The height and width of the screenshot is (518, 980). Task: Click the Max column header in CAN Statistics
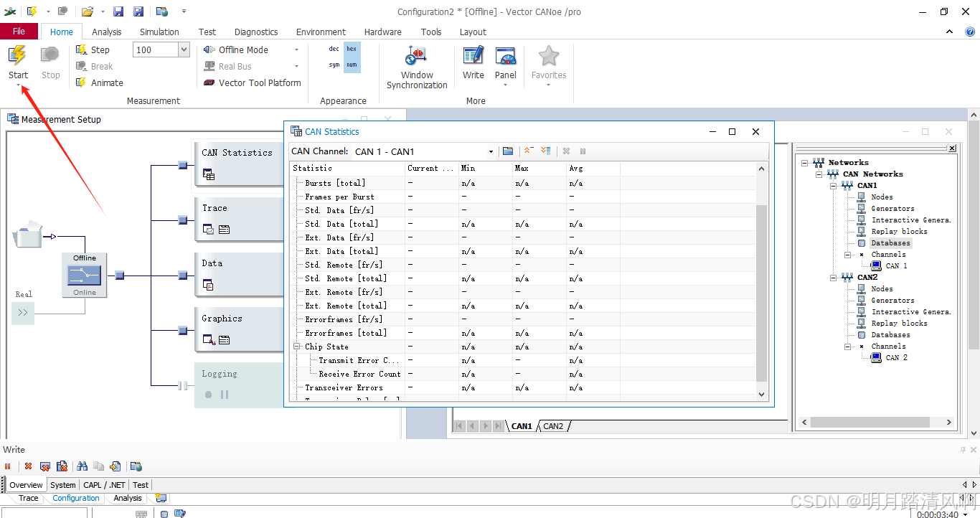click(539, 168)
